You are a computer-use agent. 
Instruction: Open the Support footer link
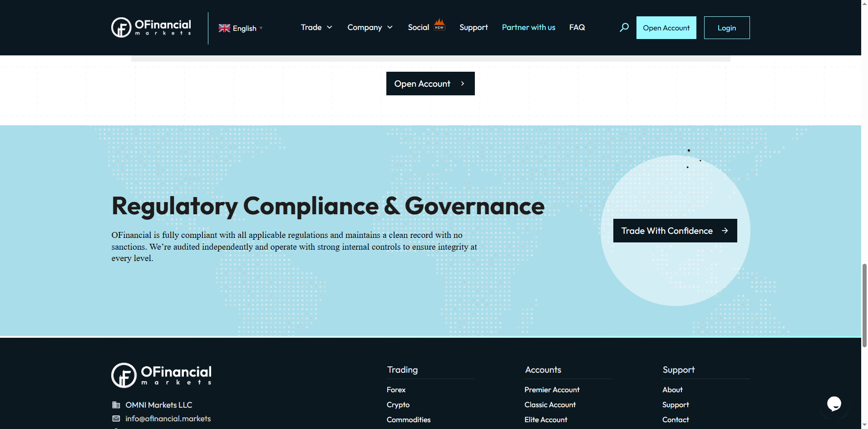pos(676,404)
